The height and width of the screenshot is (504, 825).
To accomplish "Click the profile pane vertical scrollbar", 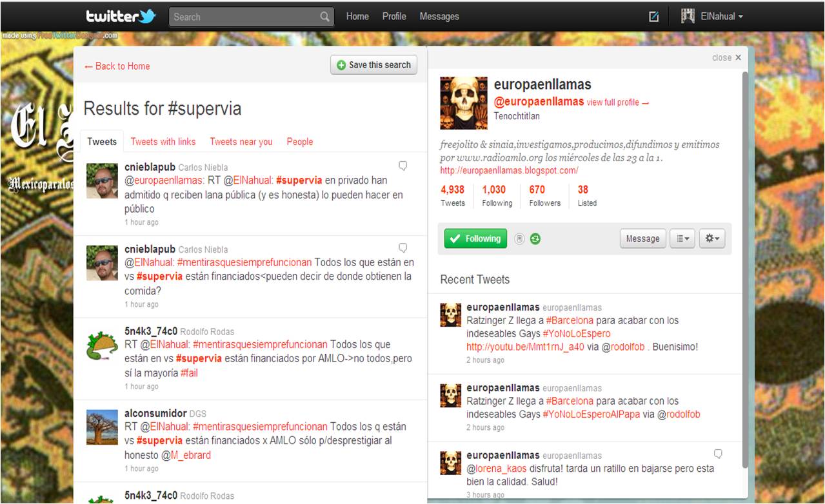I will (744, 271).
